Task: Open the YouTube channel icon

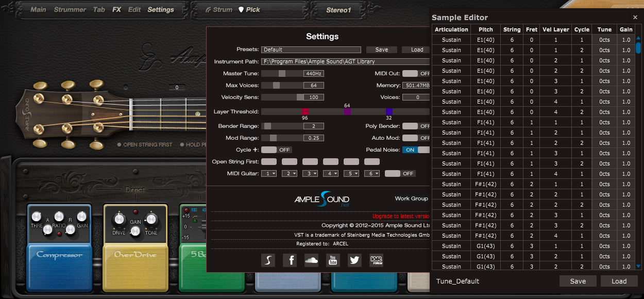Action: tap(333, 260)
